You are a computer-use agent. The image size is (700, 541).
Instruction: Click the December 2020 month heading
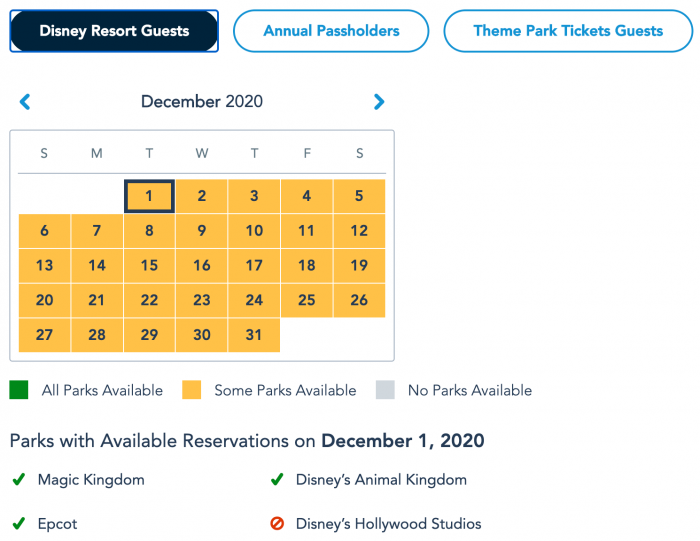coord(202,102)
